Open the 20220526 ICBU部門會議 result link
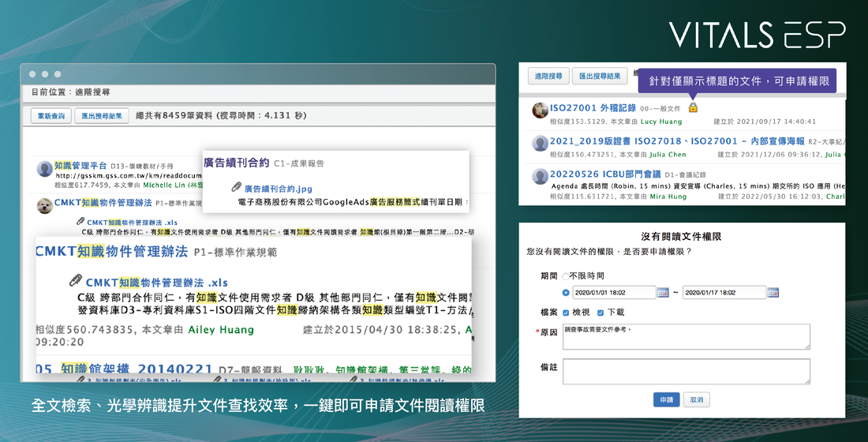The width and height of the screenshot is (868, 442). click(x=605, y=174)
